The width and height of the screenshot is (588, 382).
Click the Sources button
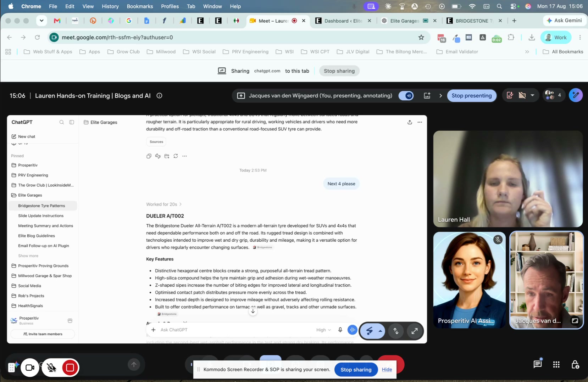156,142
